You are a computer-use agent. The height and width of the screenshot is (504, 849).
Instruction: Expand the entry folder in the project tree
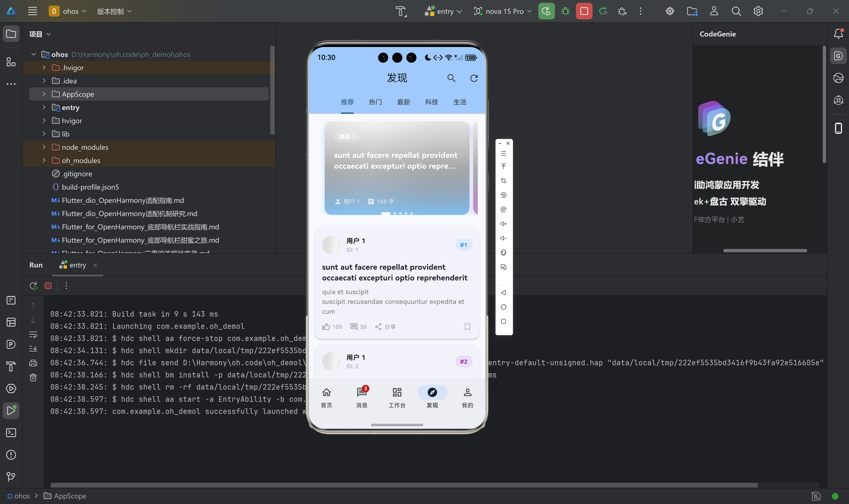(x=44, y=107)
